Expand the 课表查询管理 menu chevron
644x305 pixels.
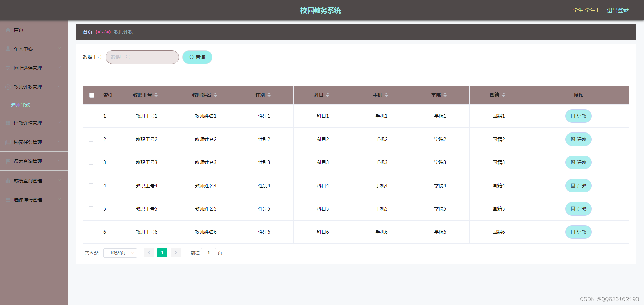tap(59, 161)
